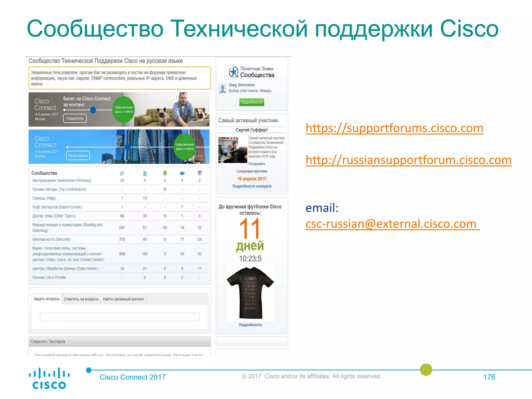Open Другие темы (Other Topics) community
The height and width of the screenshot is (399, 532).
(54, 216)
